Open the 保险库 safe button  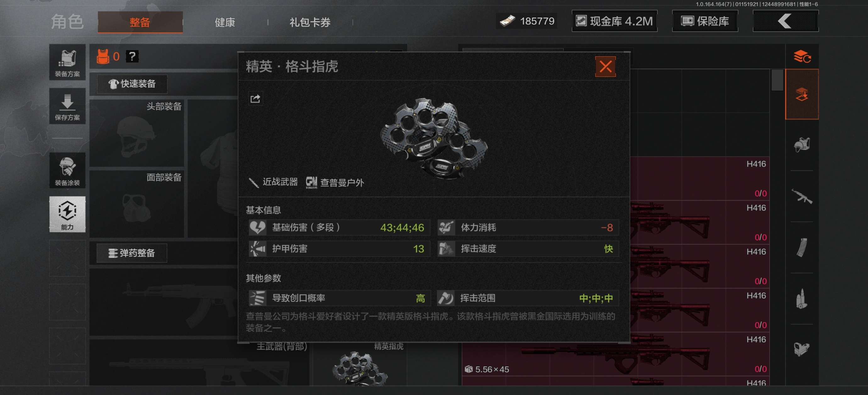pos(705,21)
